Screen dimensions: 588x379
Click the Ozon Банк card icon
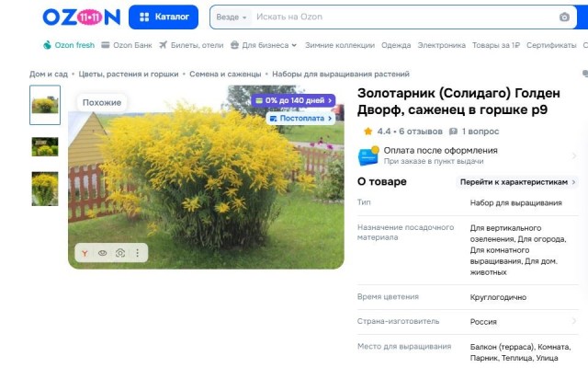pyautogui.click(x=106, y=45)
